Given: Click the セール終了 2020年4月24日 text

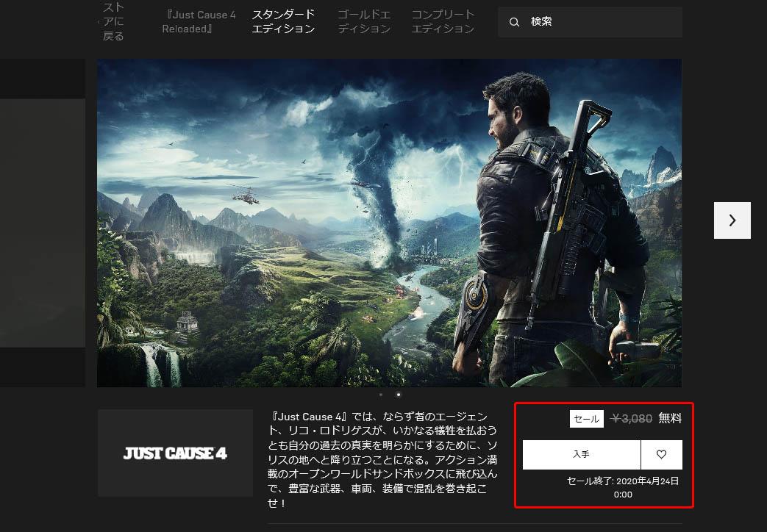Looking at the screenshot, I should [623, 487].
